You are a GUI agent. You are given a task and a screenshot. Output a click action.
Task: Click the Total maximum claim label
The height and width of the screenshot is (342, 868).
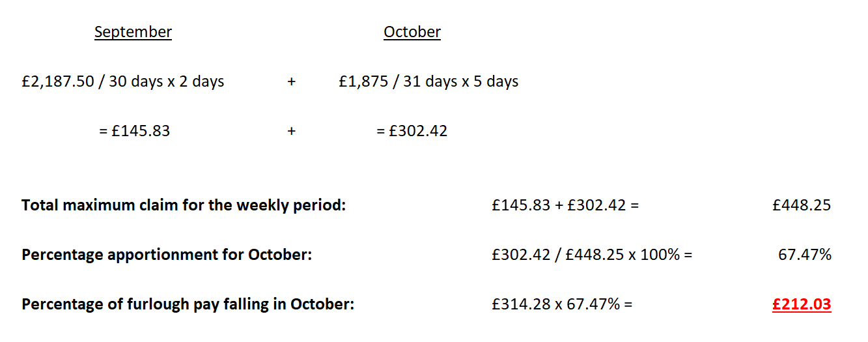[184, 205]
